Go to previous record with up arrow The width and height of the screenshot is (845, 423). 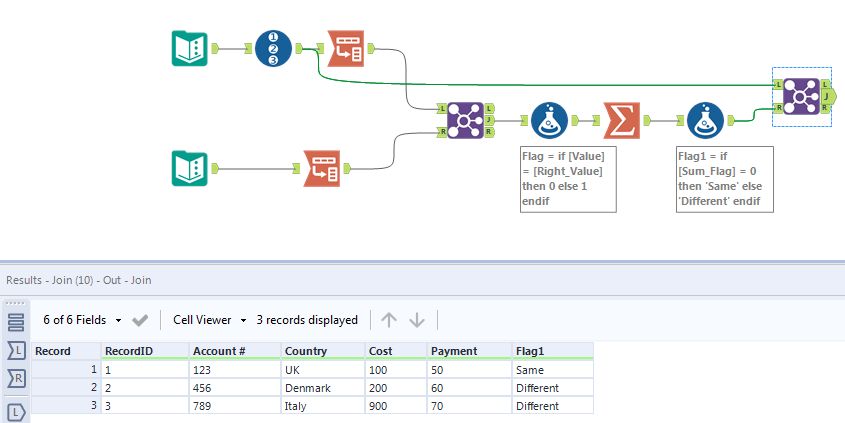tap(389, 320)
